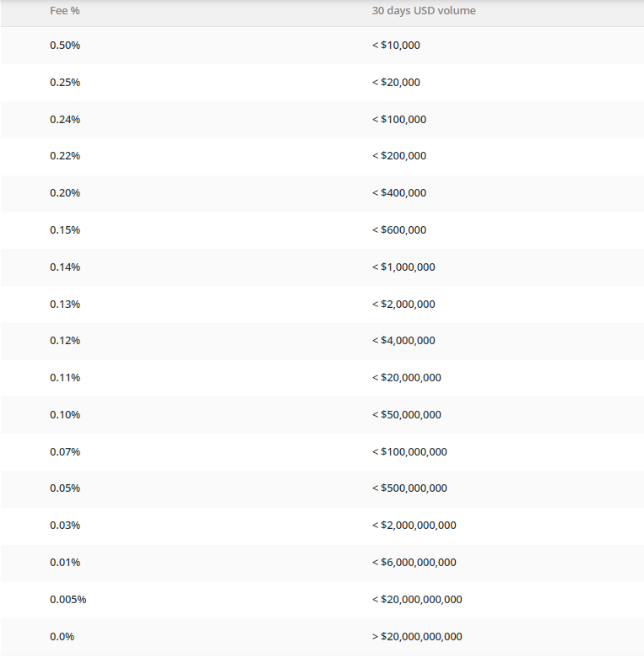644x658 pixels.
Task: Select the '< $20,000,000,000' volume cell
Action: coord(417,600)
